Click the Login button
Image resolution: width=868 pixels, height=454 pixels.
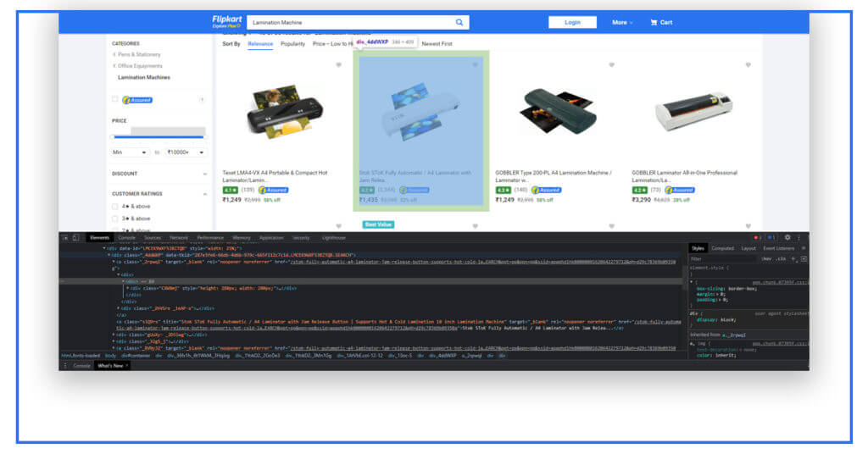pos(572,22)
